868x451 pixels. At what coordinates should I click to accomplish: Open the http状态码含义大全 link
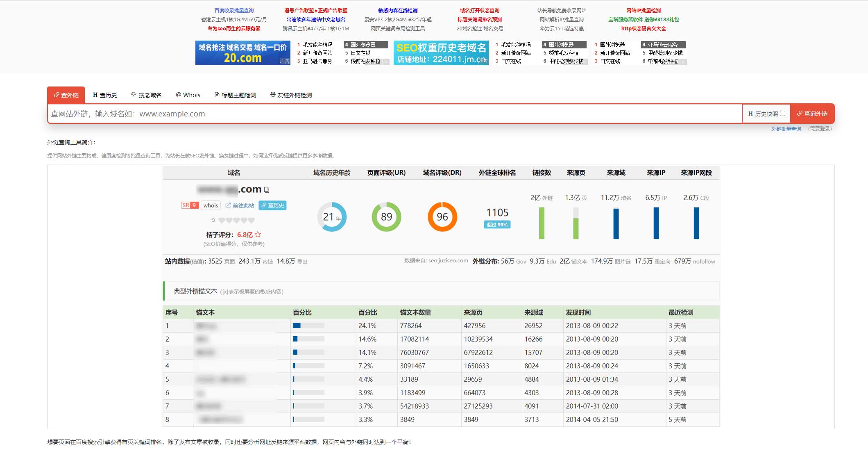point(644,29)
